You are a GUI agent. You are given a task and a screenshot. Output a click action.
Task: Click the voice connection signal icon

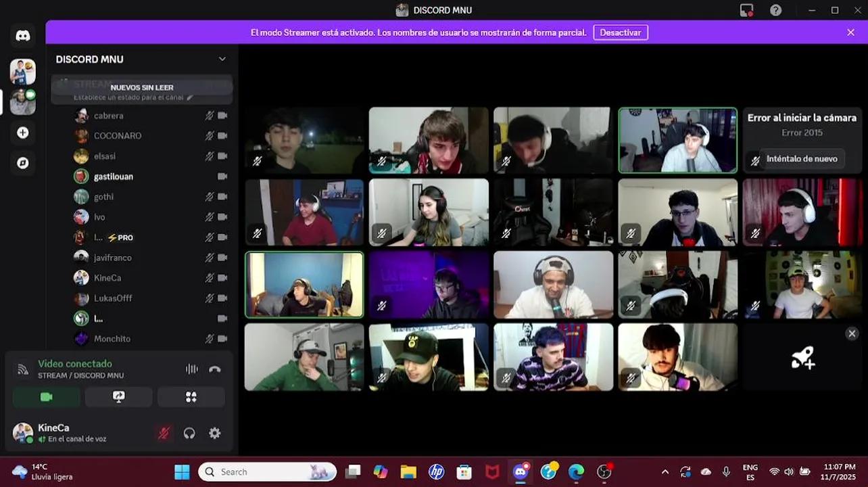coord(23,369)
